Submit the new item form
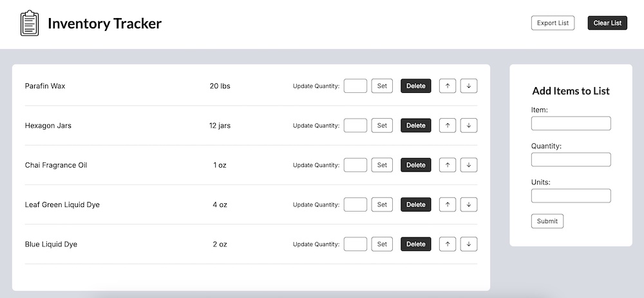The image size is (644, 298). click(x=547, y=221)
